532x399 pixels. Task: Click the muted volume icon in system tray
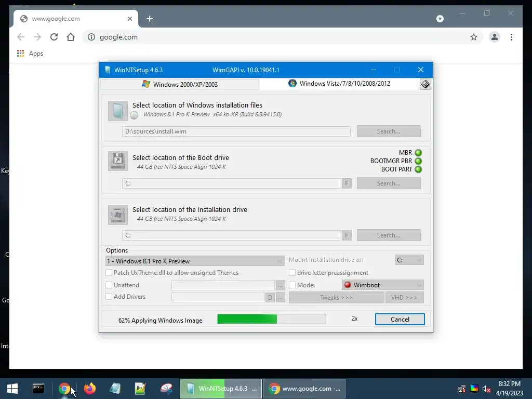(x=486, y=389)
